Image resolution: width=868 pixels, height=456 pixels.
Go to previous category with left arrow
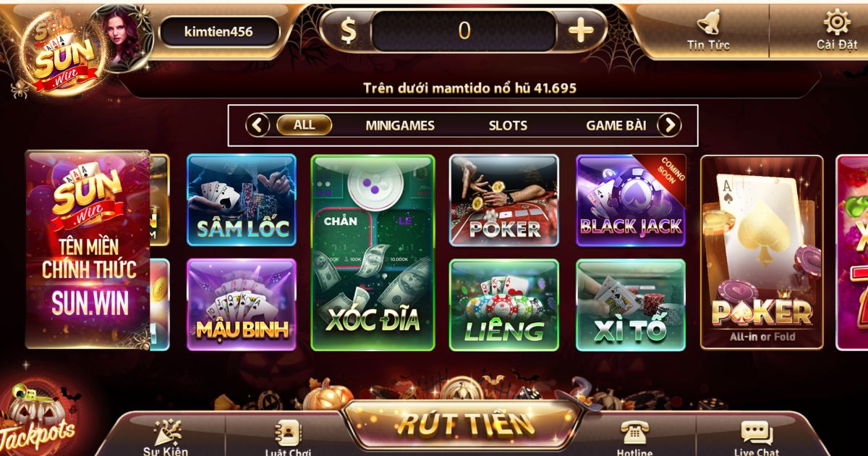click(x=258, y=125)
